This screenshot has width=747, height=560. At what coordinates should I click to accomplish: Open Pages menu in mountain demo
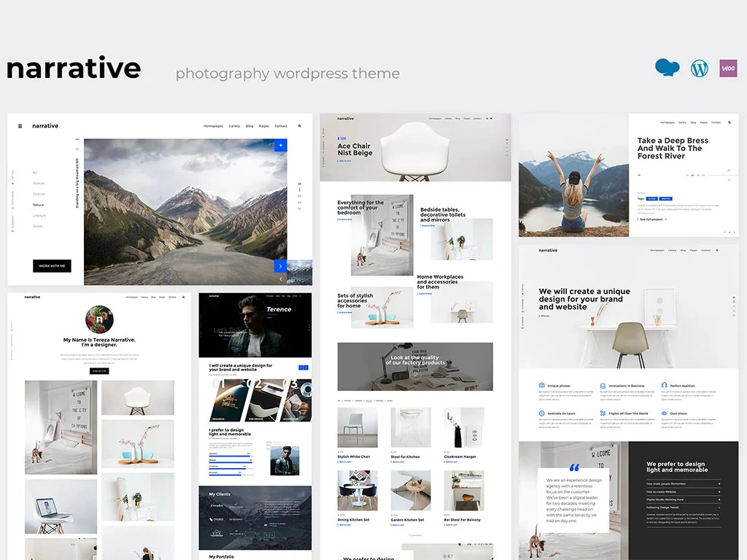coord(264,126)
